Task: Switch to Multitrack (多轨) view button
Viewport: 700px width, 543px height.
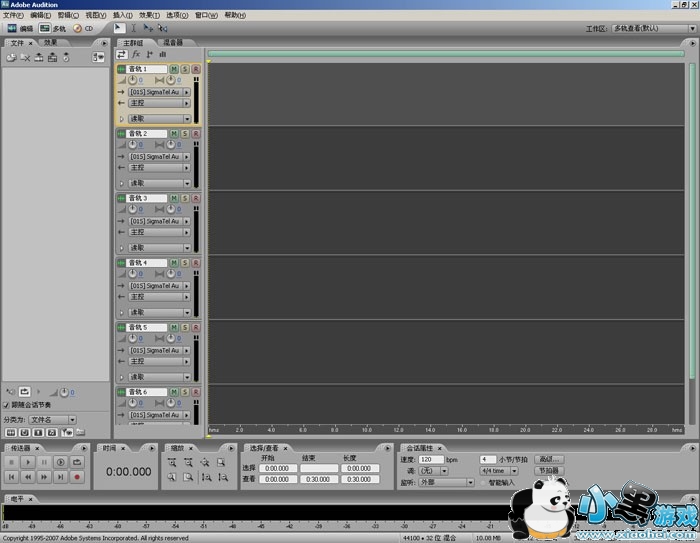Action: coord(52,29)
